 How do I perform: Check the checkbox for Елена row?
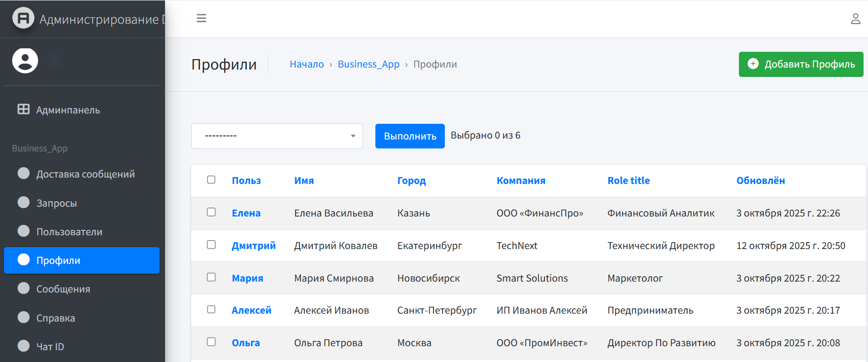coord(211,212)
